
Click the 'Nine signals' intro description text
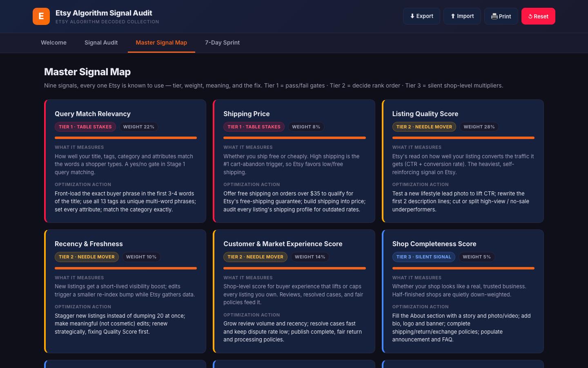274,85
